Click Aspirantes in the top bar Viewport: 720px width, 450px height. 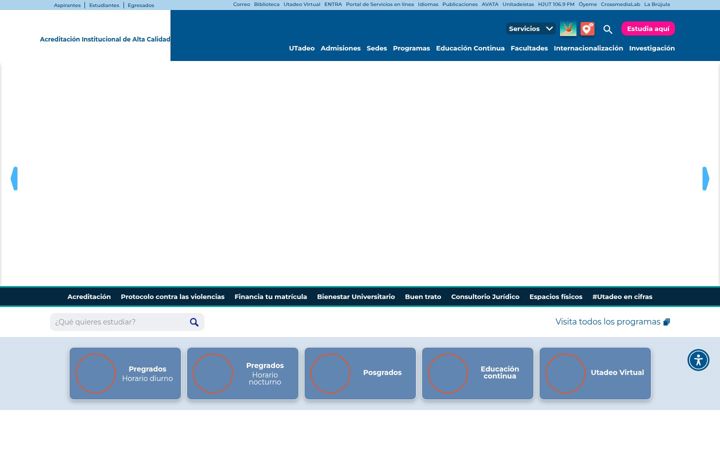pos(67,6)
